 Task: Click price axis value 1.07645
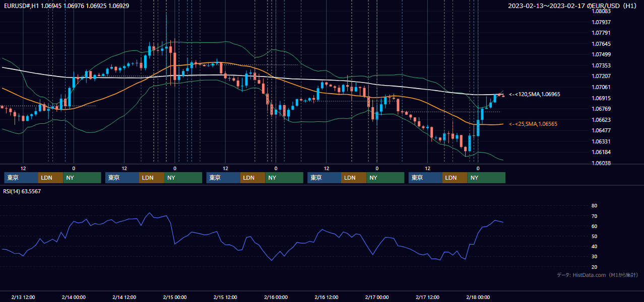pos(601,44)
